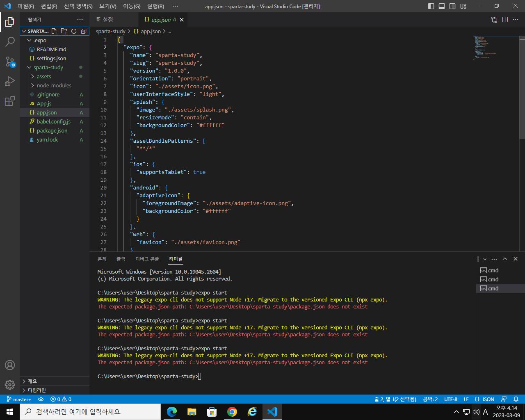Synchronize changes cloud icon in status bar
This screenshot has width=525, height=420.
point(41,399)
